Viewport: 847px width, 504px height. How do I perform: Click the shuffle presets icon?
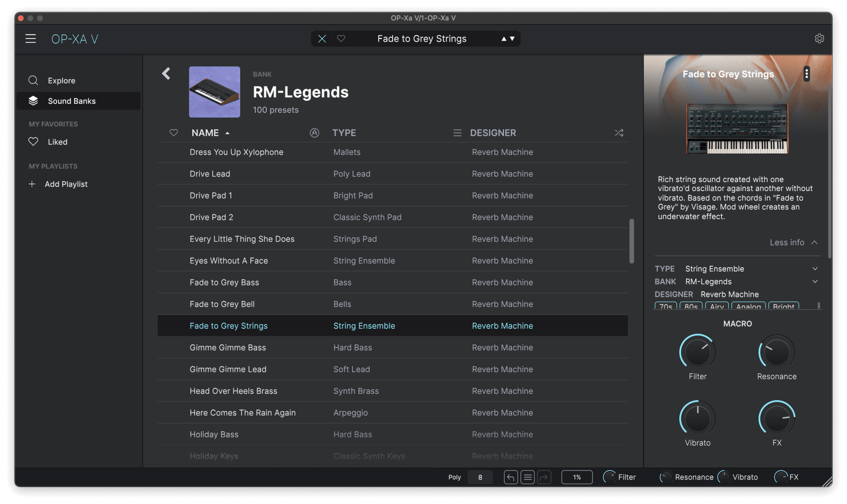click(x=619, y=133)
